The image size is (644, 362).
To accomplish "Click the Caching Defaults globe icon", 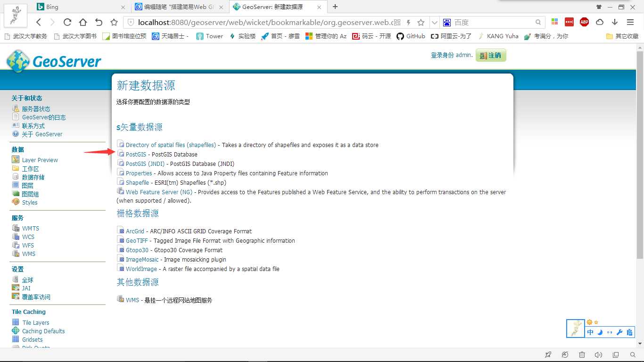I will pos(16,331).
